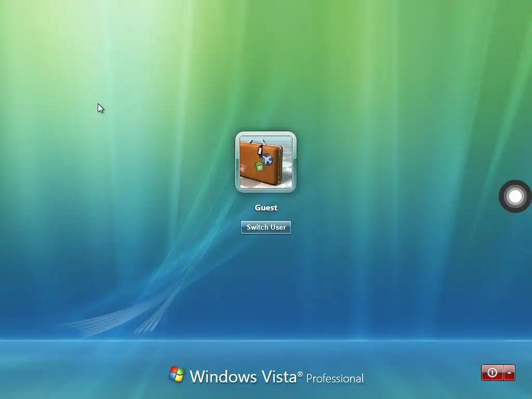The height and width of the screenshot is (399, 532).
Task: Click the Guest account name label
Action: (x=266, y=208)
